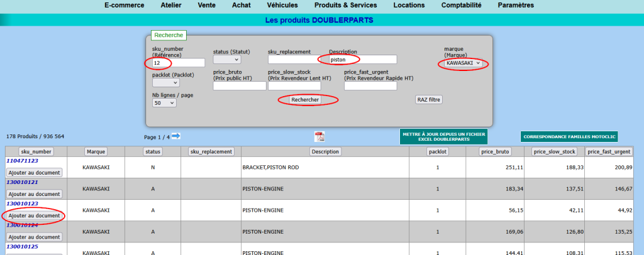
Task: Expand the status (Statut) dropdown
Action: click(226, 60)
